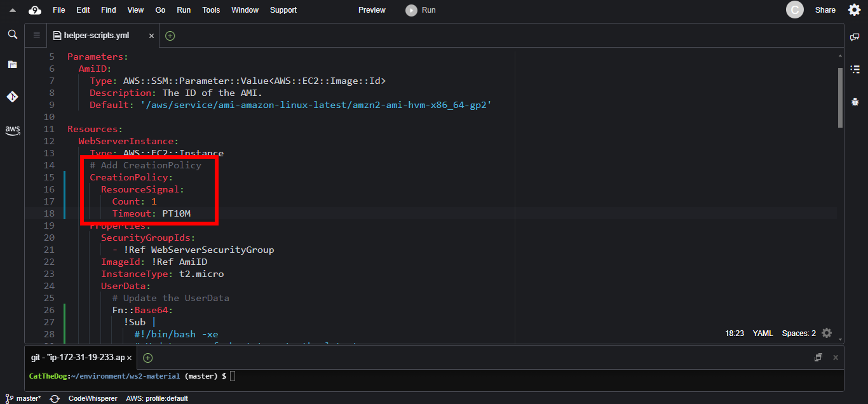
Task: Open Preferences gear in top right
Action: pyautogui.click(x=855, y=10)
